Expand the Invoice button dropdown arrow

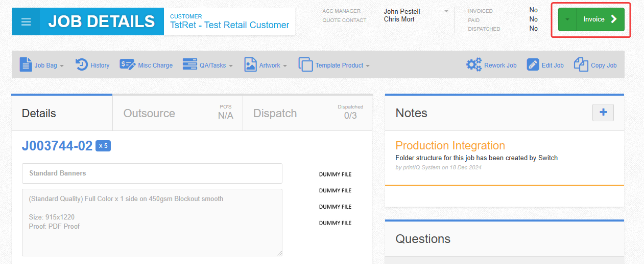coord(567,19)
